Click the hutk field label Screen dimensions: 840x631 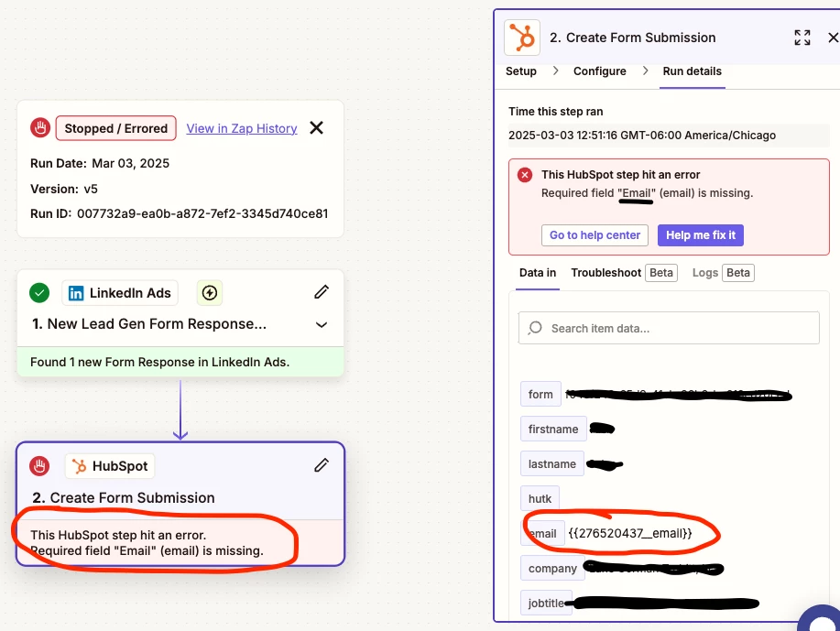click(540, 499)
